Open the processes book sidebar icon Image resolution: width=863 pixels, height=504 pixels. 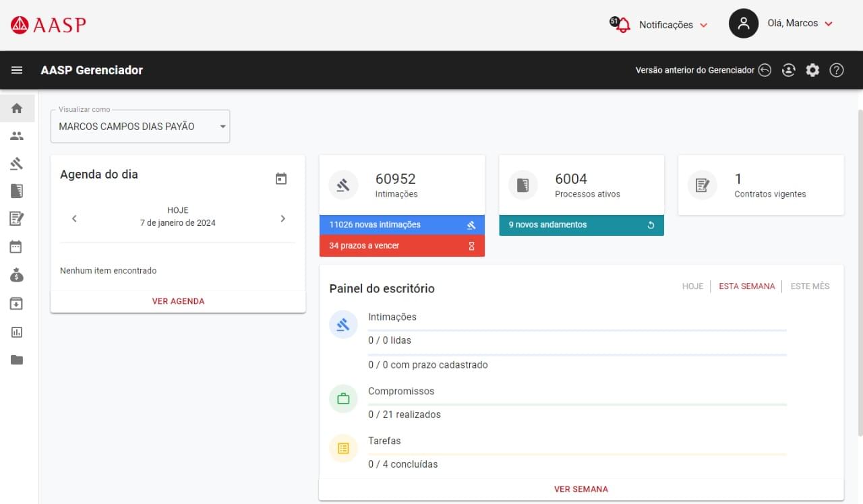17,191
